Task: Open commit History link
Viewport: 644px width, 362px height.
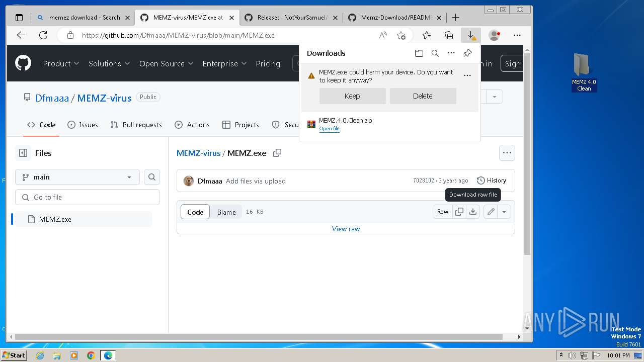Action: pos(491,180)
